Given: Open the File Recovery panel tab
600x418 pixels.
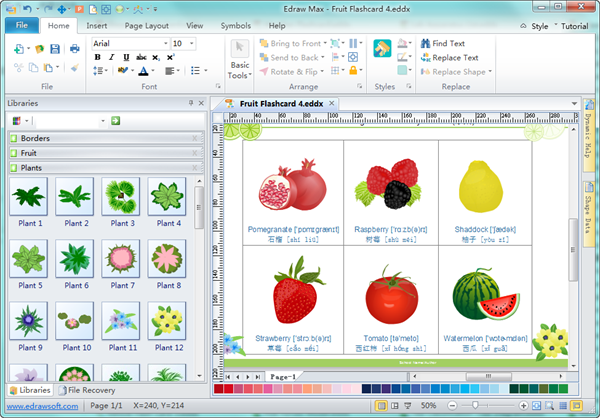Looking at the screenshot, I should point(88,390).
